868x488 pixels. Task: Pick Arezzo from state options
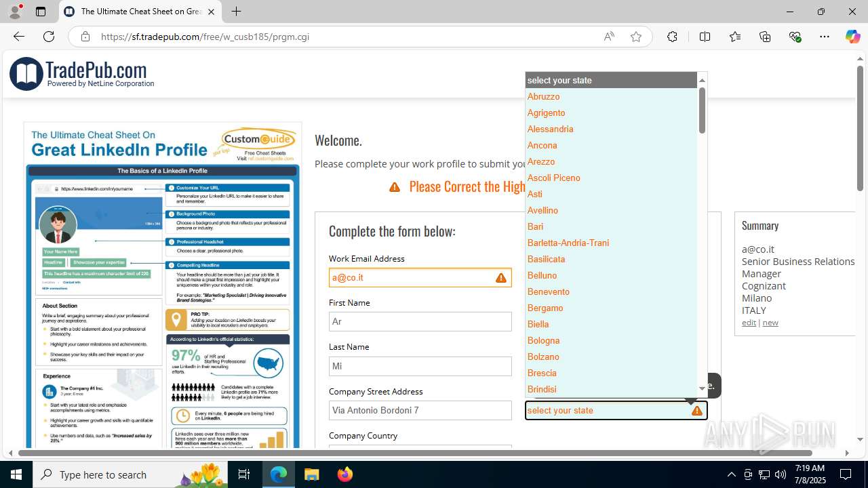(611, 161)
